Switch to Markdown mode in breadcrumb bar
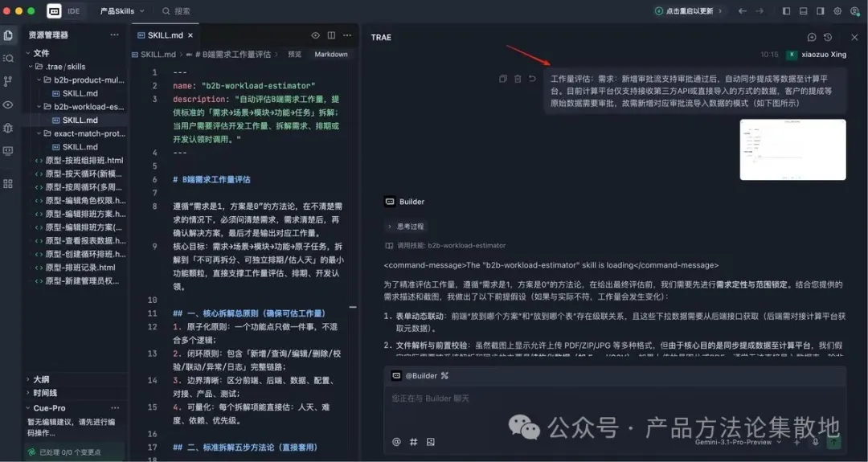Viewport: 868px width, 462px height. [331, 54]
